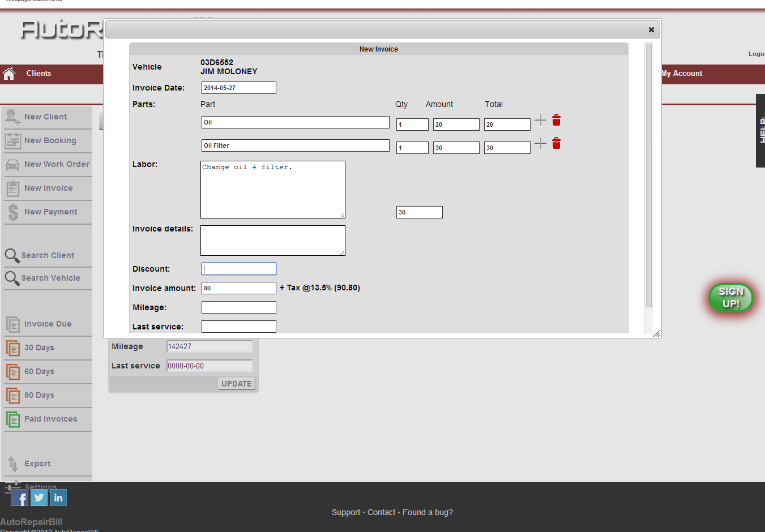This screenshot has width=765, height=532.
Task: Open the Facebook page icon
Action: (20, 498)
